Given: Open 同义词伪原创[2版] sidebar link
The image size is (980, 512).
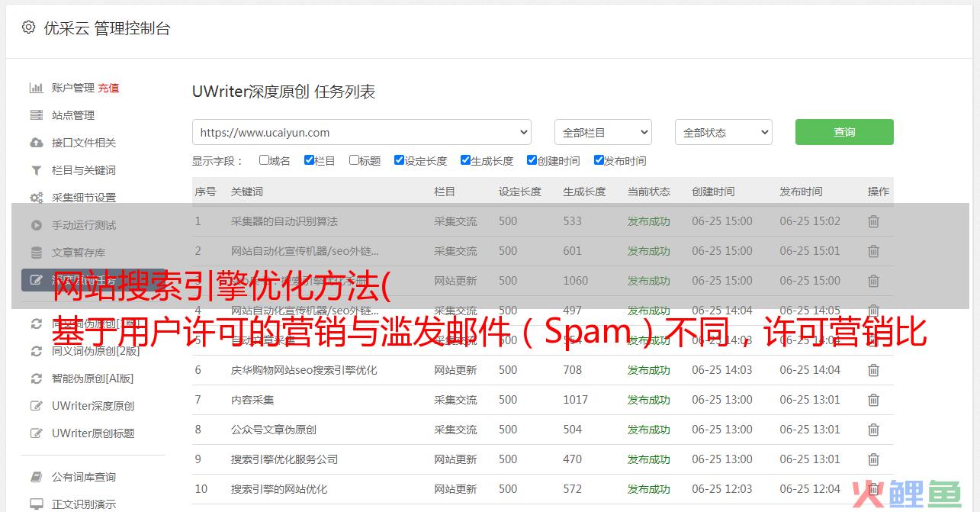Looking at the screenshot, I should pyautogui.click(x=95, y=351).
